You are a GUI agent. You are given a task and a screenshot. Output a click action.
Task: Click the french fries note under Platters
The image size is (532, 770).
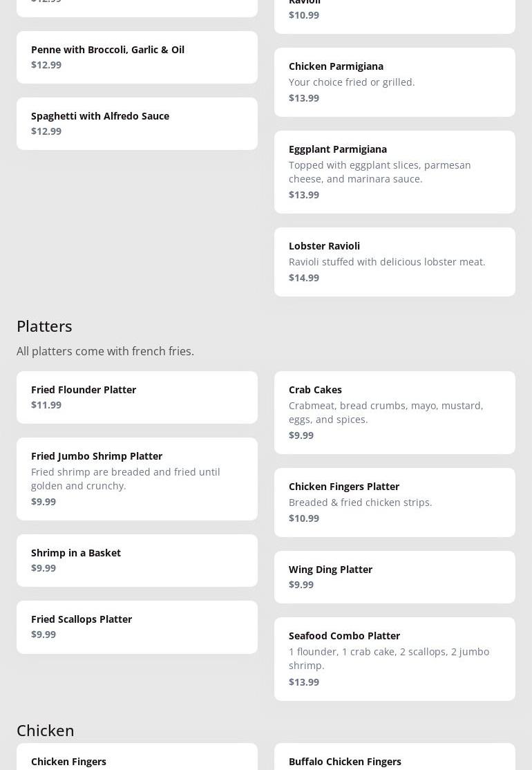tap(105, 351)
